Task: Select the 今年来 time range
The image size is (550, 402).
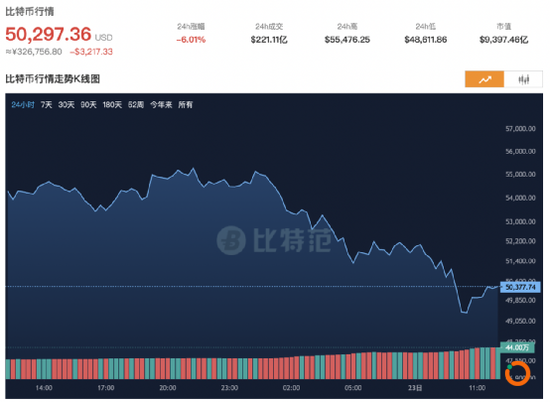Action: click(x=161, y=105)
